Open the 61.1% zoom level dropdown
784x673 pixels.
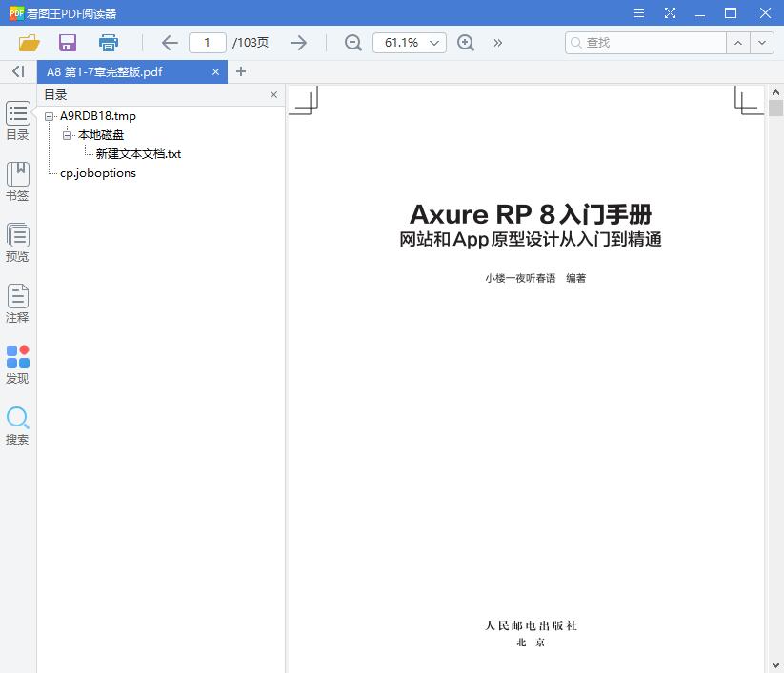[409, 43]
